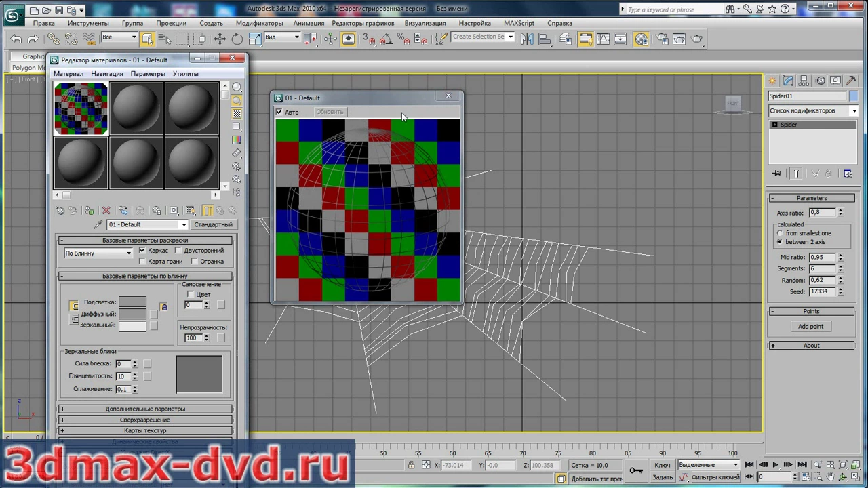The height and width of the screenshot is (488, 868).
Task: Open the 01 - Default material name dropdown
Action: point(147,224)
